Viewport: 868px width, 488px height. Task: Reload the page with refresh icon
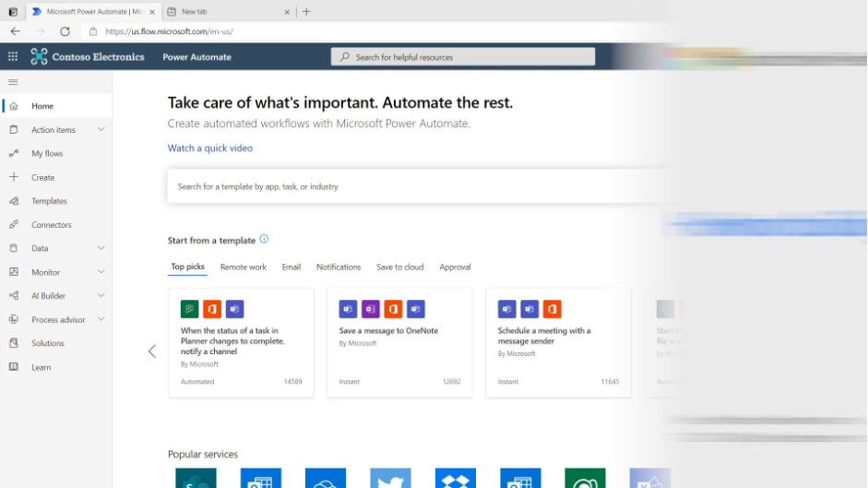click(x=65, y=31)
